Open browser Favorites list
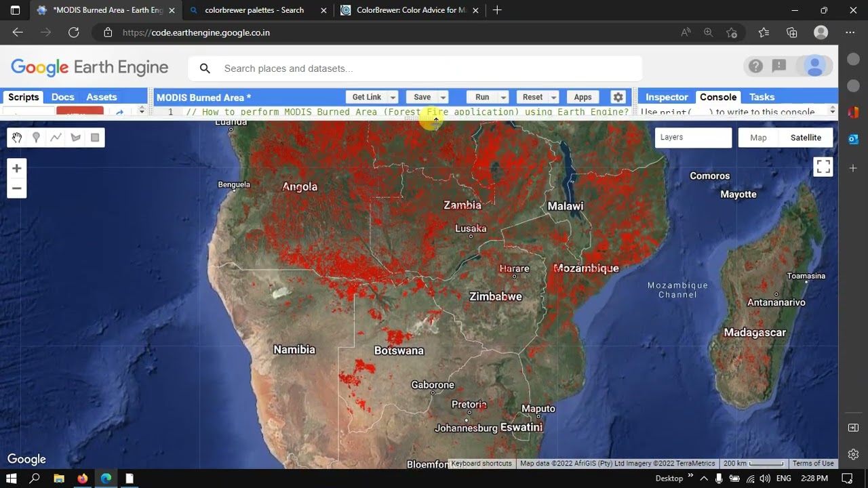Image resolution: width=868 pixels, height=488 pixels. (764, 32)
